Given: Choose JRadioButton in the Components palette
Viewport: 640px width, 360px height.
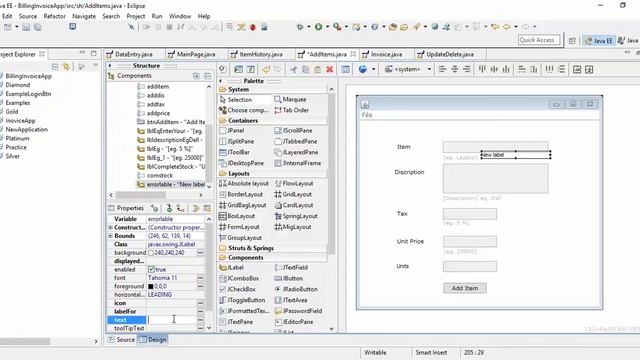Looking at the screenshot, I should pos(296,289).
